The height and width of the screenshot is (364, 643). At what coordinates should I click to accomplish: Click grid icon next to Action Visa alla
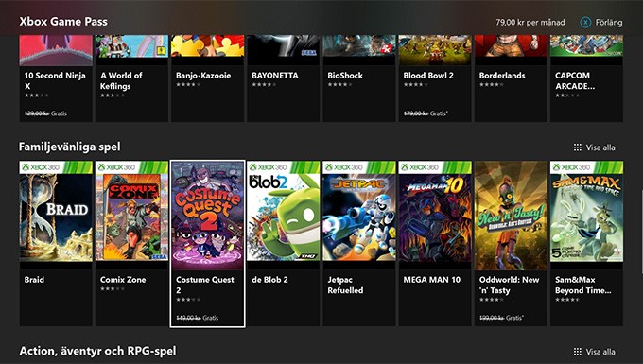[x=578, y=352]
